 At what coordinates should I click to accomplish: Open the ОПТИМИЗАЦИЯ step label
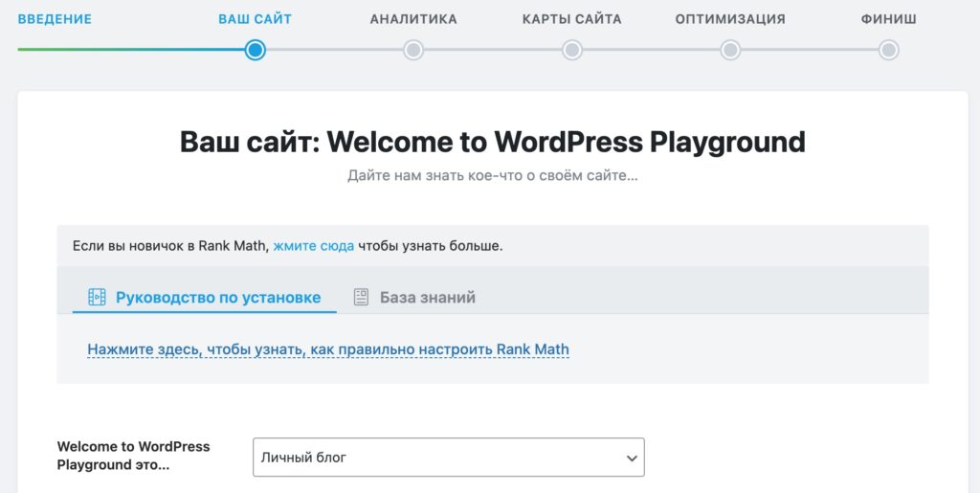click(730, 19)
